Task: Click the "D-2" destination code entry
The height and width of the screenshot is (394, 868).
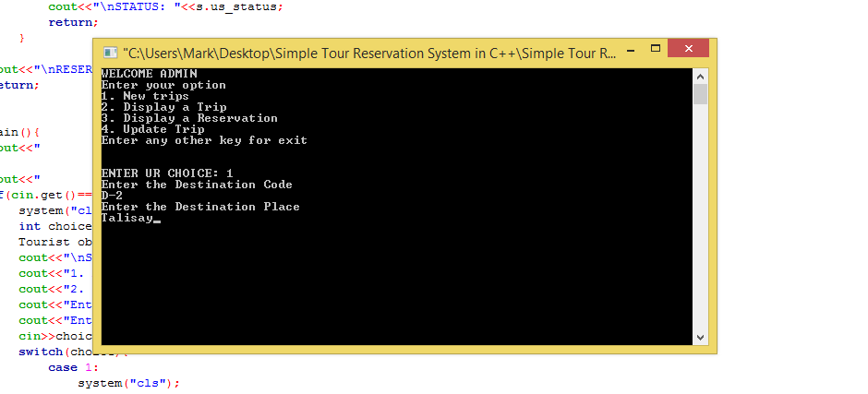Action: (112, 196)
